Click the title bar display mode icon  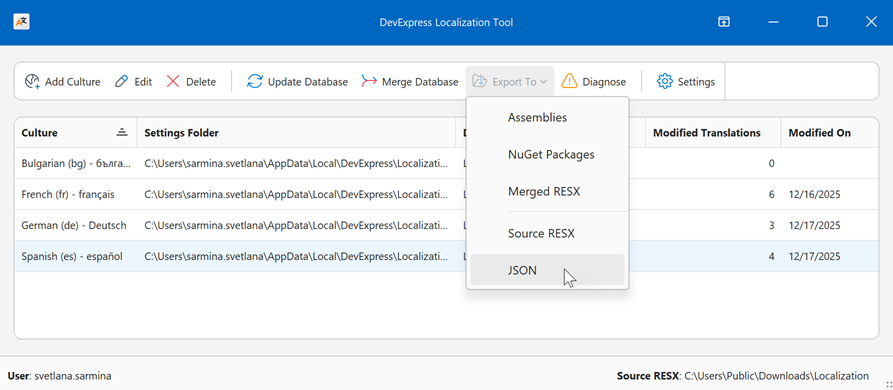tap(724, 22)
